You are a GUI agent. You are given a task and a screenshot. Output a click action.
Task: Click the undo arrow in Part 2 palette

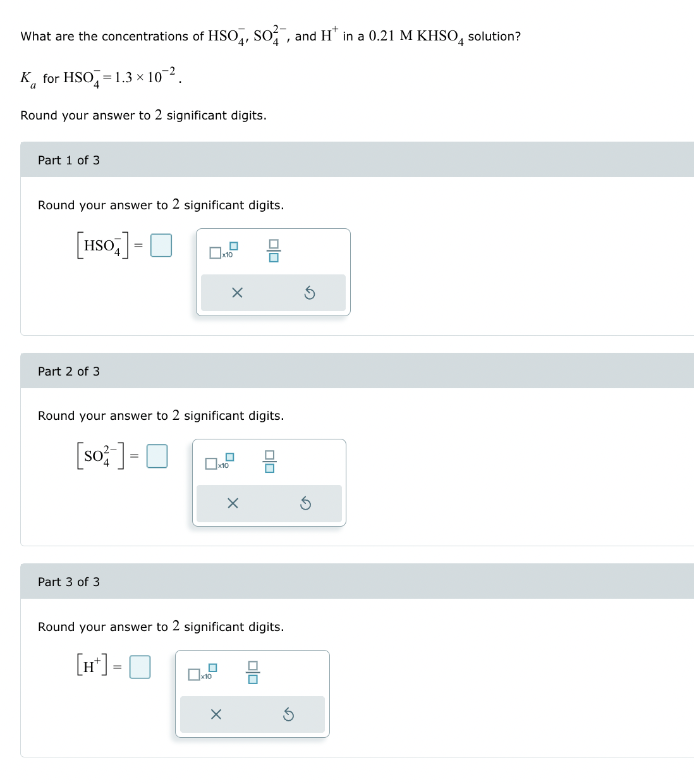coord(306,503)
